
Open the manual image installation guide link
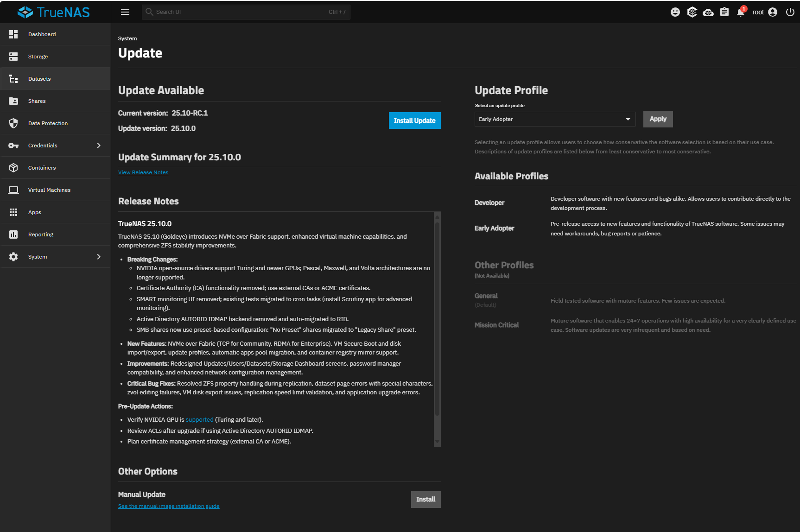click(x=169, y=506)
